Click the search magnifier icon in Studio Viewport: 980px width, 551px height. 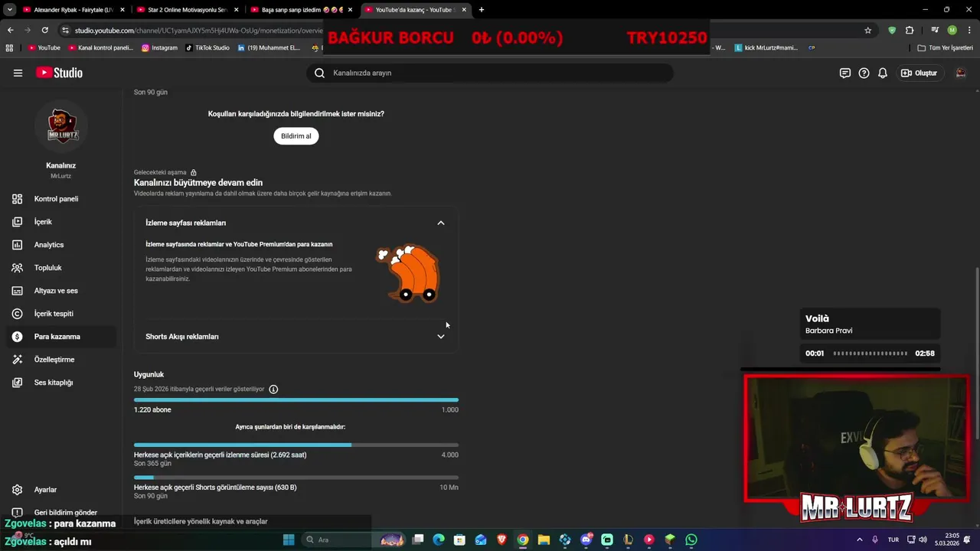(x=320, y=73)
